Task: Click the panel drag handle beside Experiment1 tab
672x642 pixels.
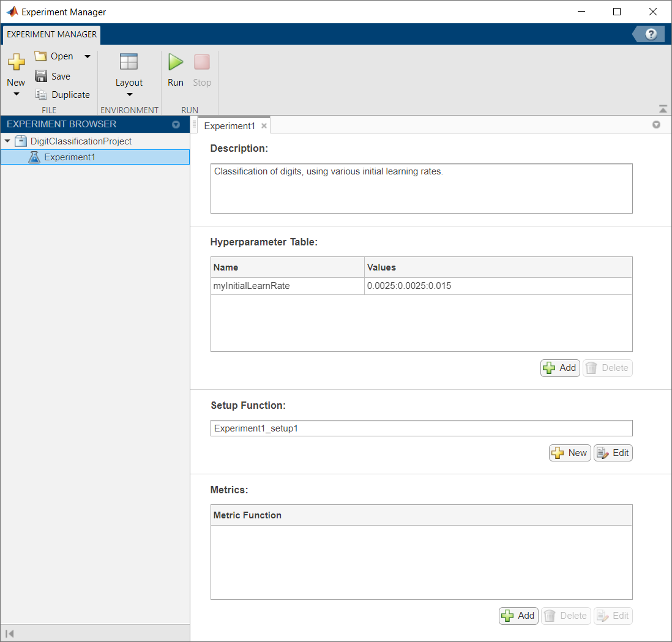Action: (194, 125)
